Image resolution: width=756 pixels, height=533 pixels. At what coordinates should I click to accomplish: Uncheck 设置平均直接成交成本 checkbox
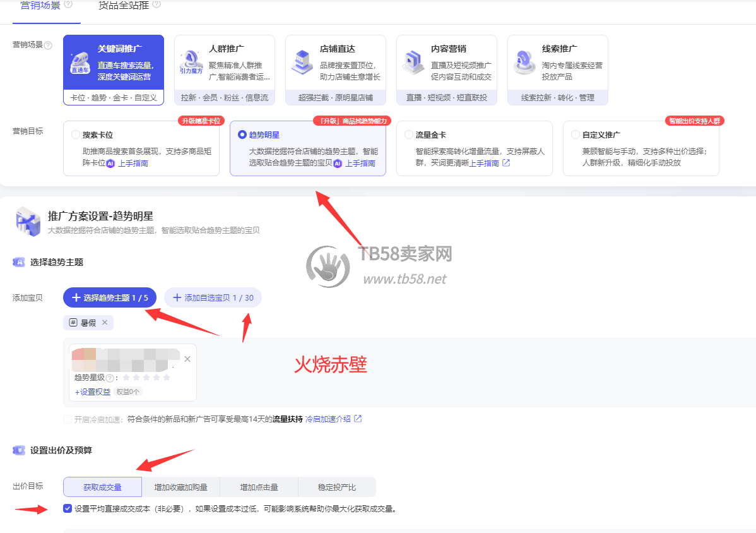pyautogui.click(x=68, y=508)
